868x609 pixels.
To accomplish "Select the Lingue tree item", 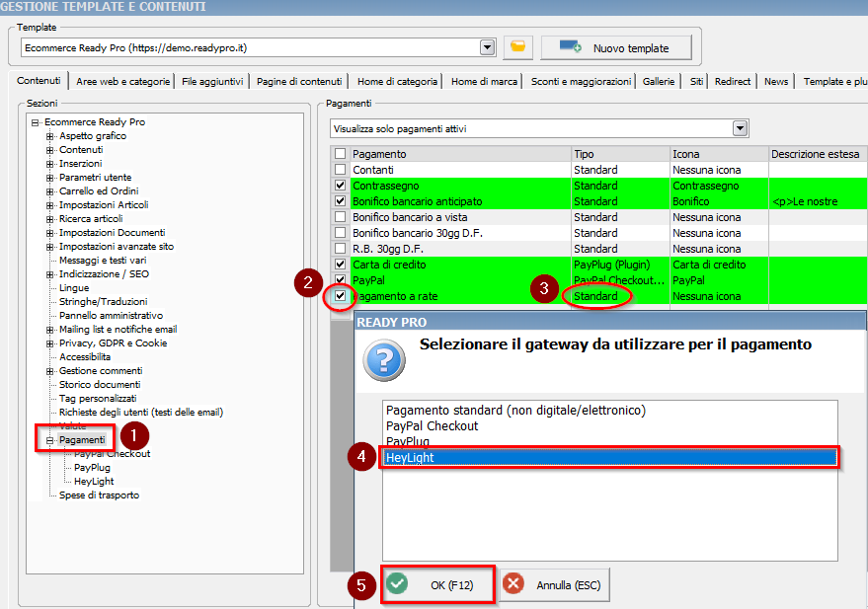I will [x=74, y=287].
